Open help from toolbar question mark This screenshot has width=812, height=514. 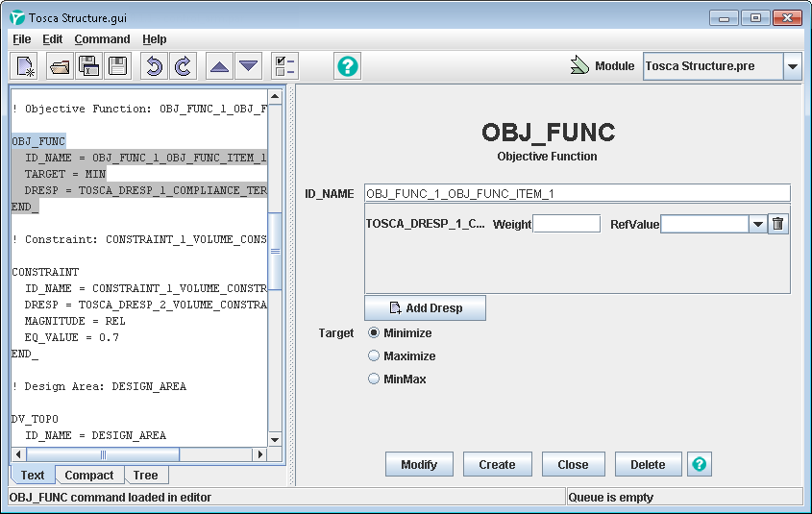pyautogui.click(x=348, y=66)
